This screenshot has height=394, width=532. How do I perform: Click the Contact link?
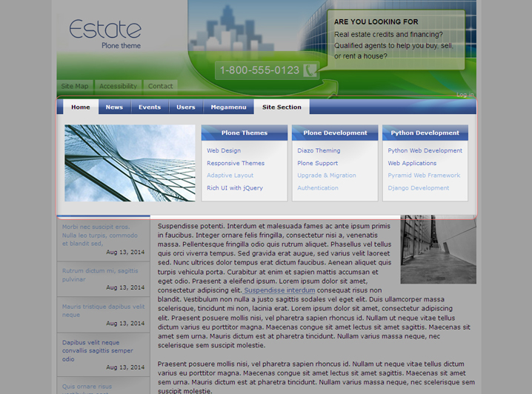[161, 86]
